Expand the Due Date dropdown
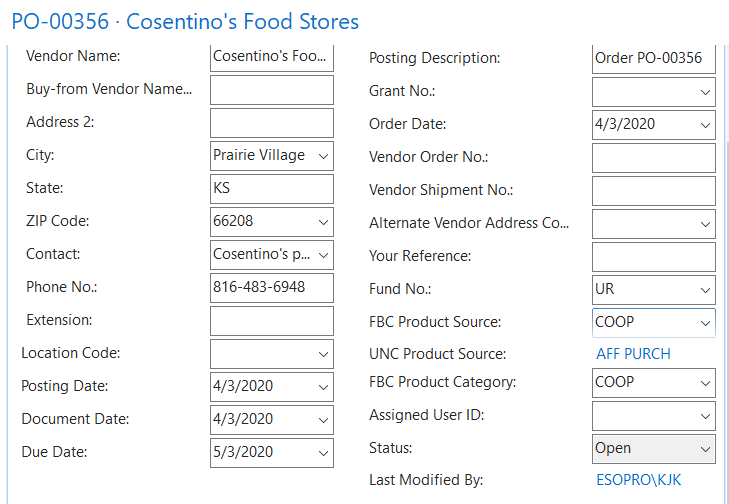 [x=323, y=453]
